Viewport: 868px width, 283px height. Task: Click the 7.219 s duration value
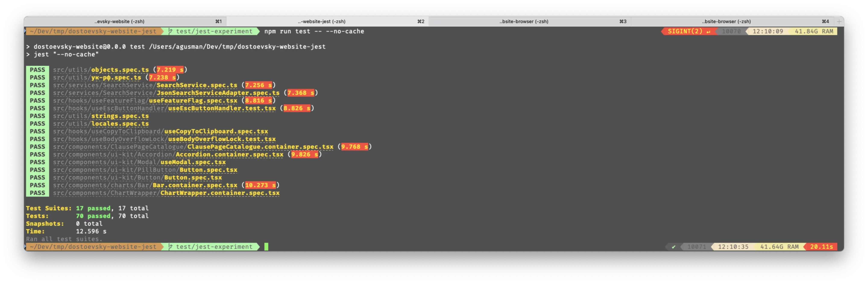170,70
